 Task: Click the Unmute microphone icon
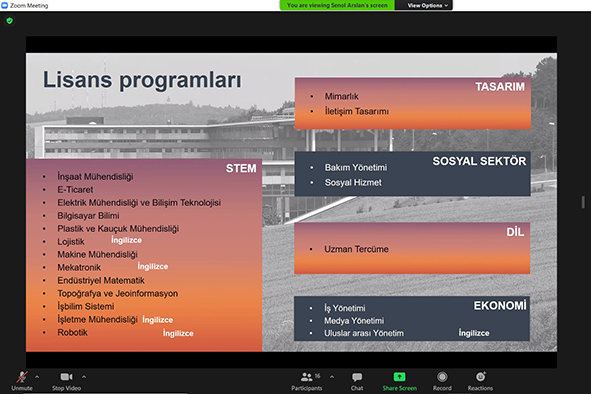pos(22,377)
